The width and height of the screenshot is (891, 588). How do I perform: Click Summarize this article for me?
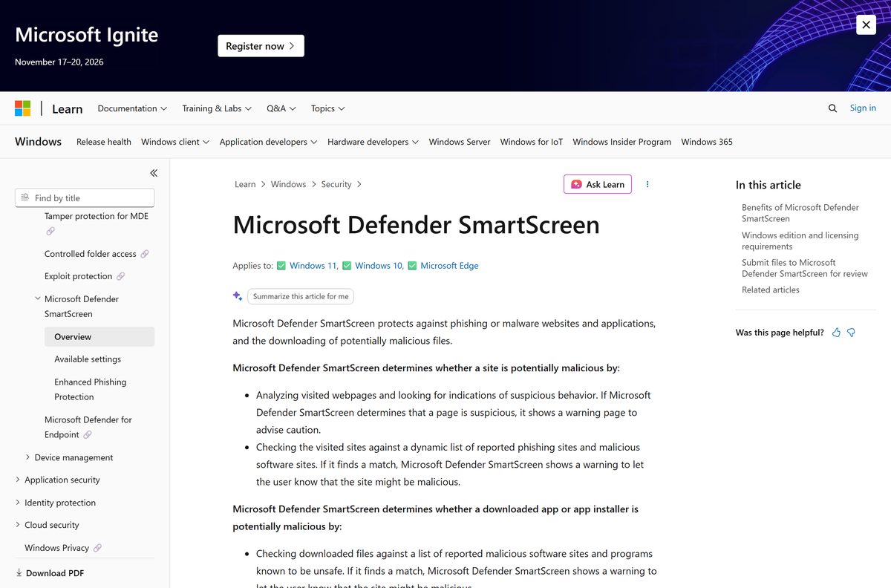[x=301, y=296]
